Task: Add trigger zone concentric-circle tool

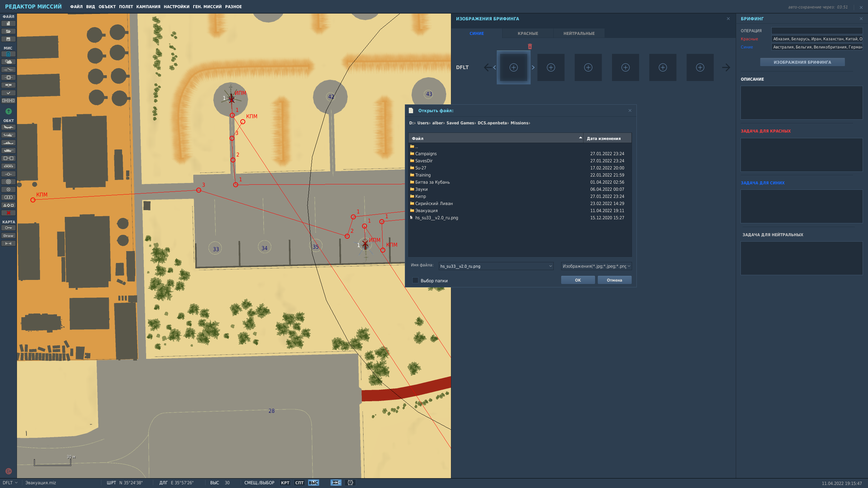Action: pyautogui.click(x=8, y=182)
